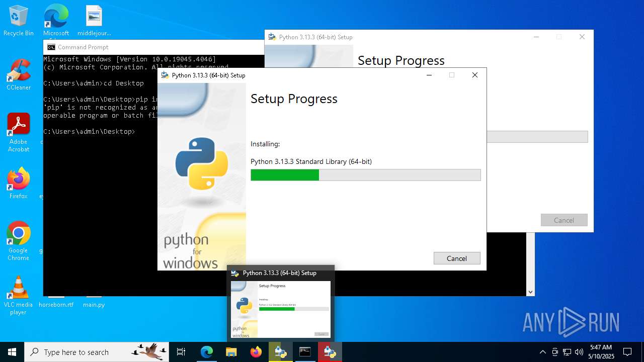Click the background Python Setup title icon
Viewport: 644px width, 362px height.
point(272,37)
